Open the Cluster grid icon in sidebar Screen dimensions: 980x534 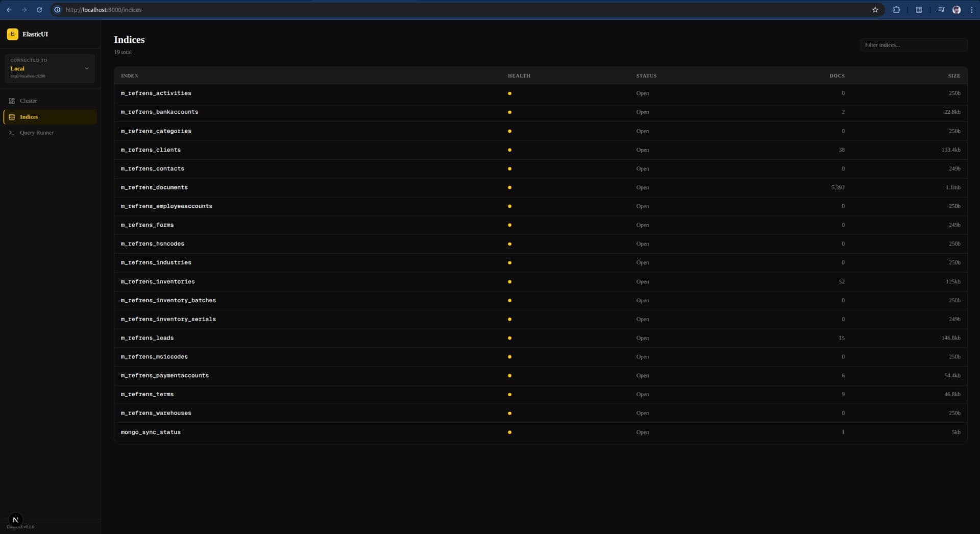[x=12, y=101]
